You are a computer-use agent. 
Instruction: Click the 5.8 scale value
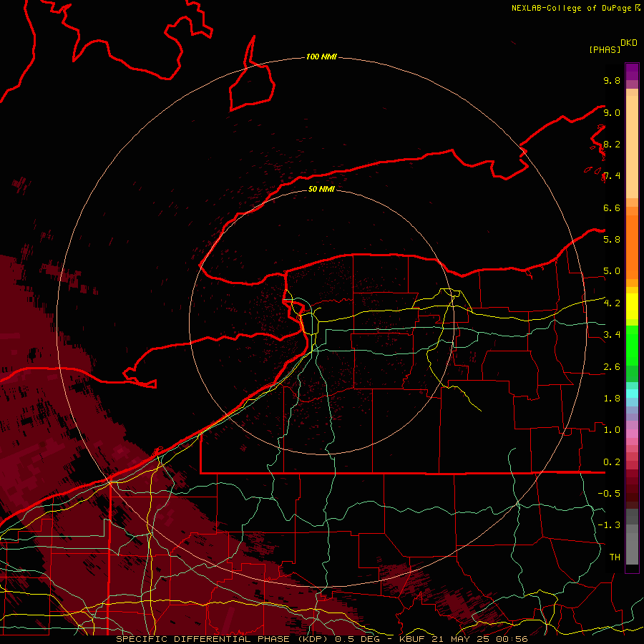612,239
